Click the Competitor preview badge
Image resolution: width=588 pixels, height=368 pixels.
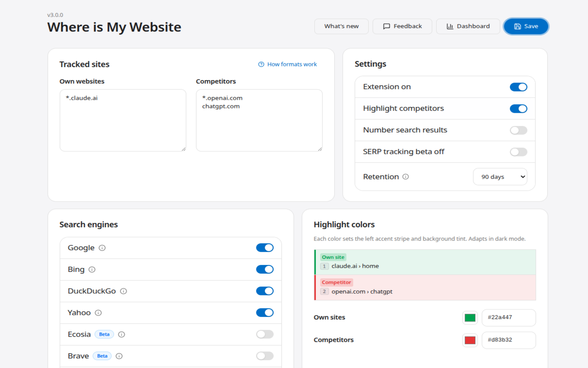[337, 282]
